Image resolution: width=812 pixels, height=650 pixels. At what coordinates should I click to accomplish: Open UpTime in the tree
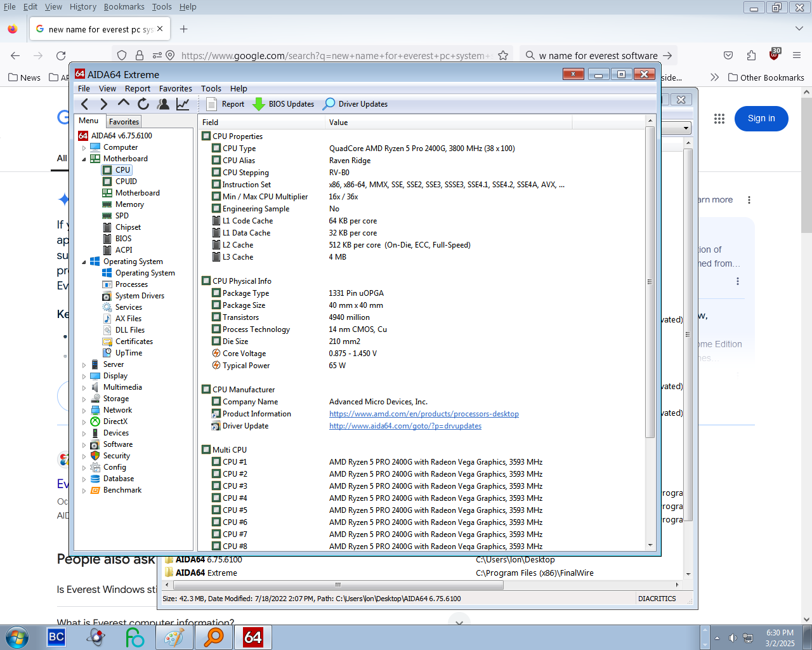pyautogui.click(x=129, y=353)
